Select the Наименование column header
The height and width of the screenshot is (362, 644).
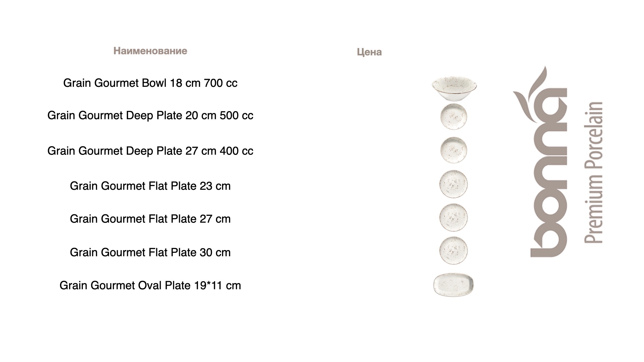(150, 51)
